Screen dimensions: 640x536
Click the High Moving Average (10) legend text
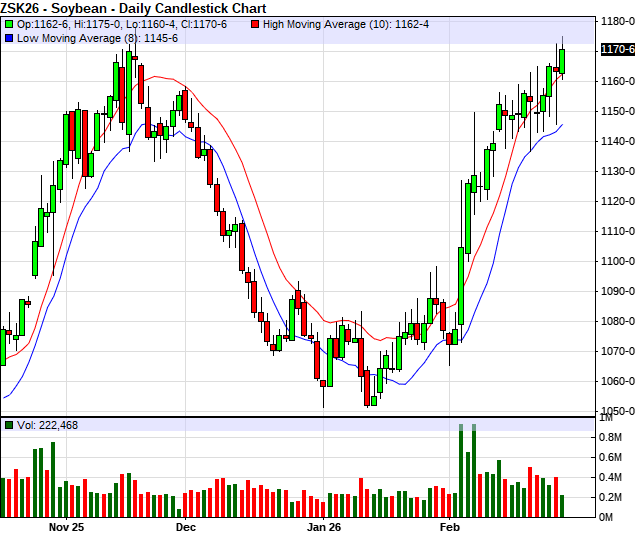(346, 23)
